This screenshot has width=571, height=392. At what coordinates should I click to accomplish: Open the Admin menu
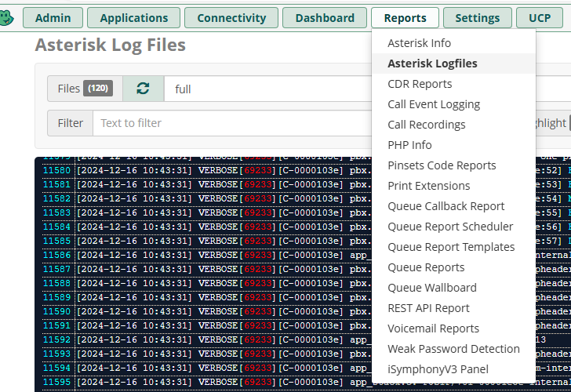point(53,18)
